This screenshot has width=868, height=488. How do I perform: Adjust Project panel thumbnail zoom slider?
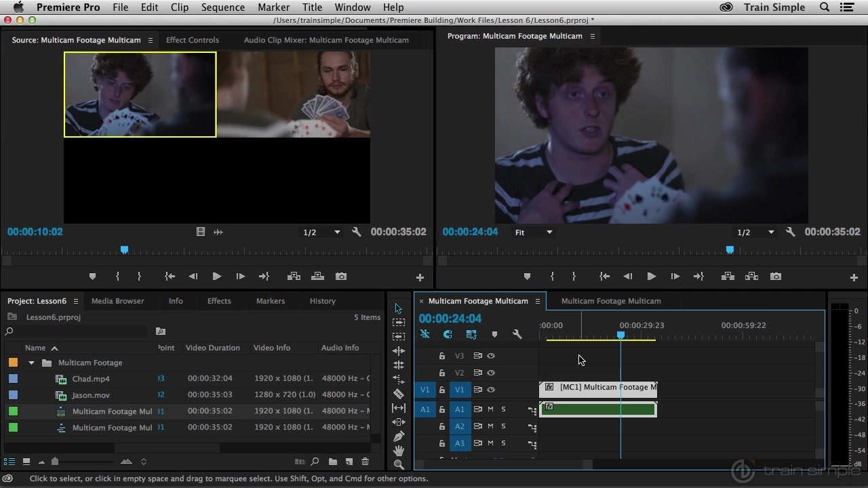pyautogui.click(x=55, y=462)
